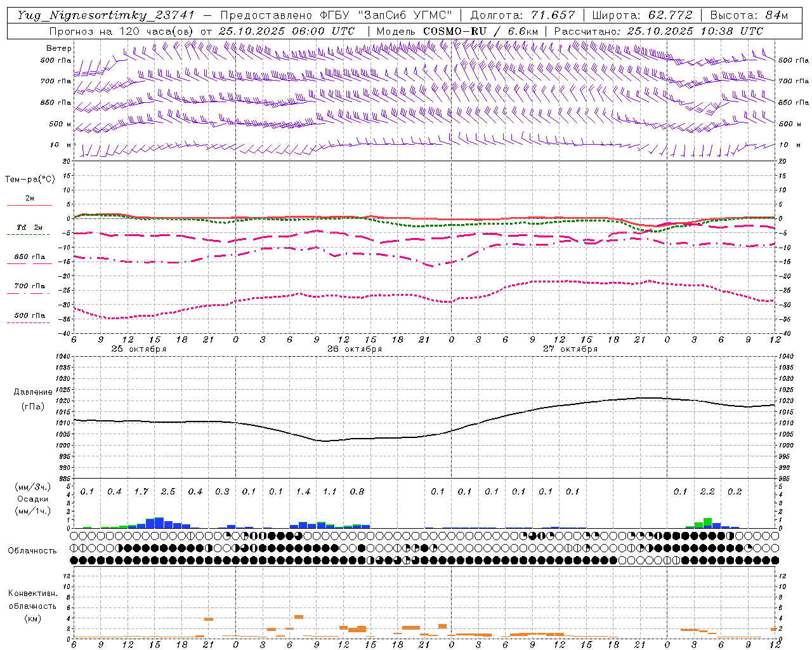Click the 500 гПа temperature legend label
This screenshot has width=812, height=650.
pos(30,315)
